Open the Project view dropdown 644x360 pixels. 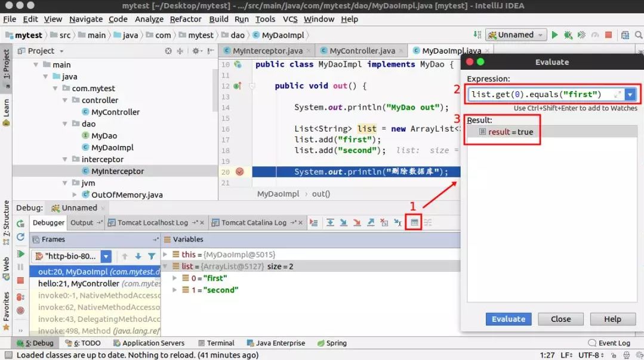tap(61, 51)
